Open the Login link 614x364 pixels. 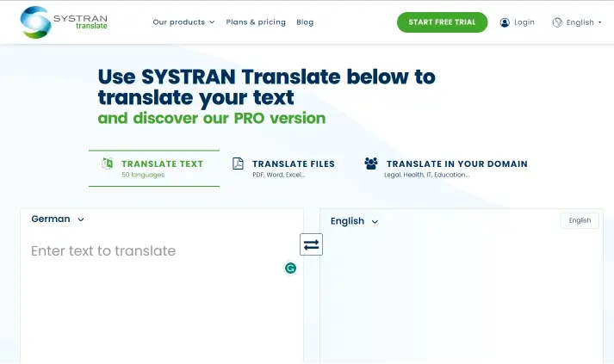[524, 22]
